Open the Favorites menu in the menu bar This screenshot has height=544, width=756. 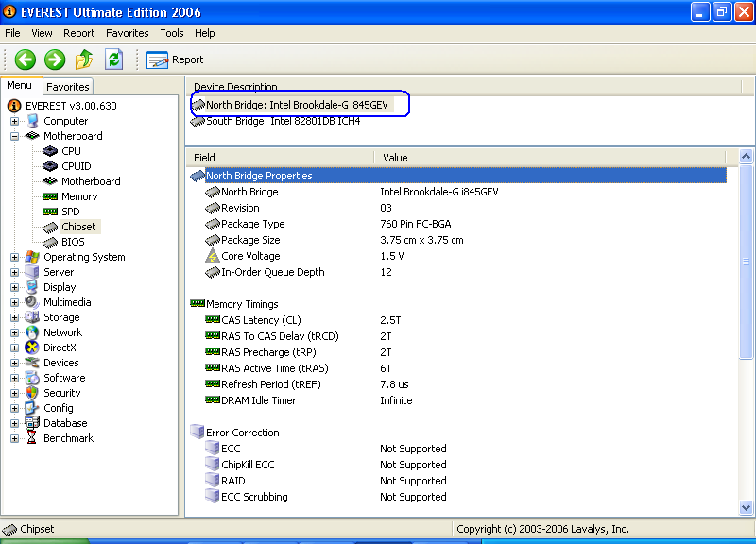128,33
